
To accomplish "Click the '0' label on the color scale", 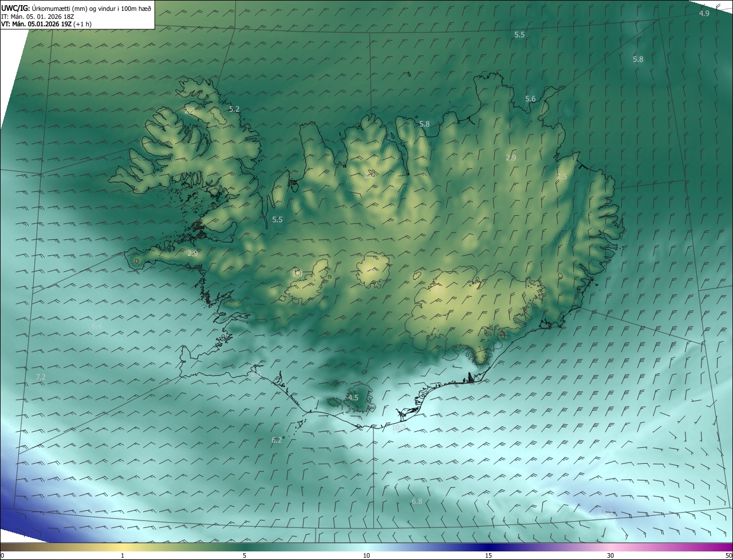I will (2, 555).
